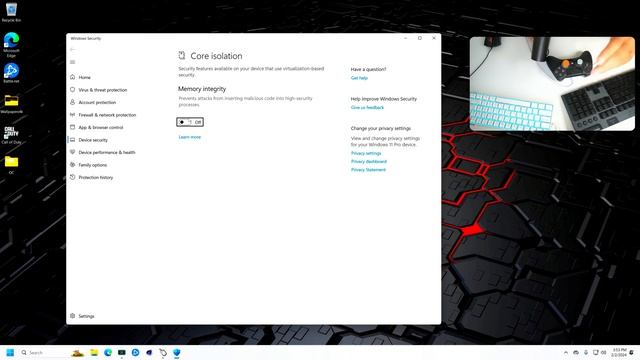640x360 pixels.
Task: Open the Privacy Statement link
Action: click(x=368, y=170)
